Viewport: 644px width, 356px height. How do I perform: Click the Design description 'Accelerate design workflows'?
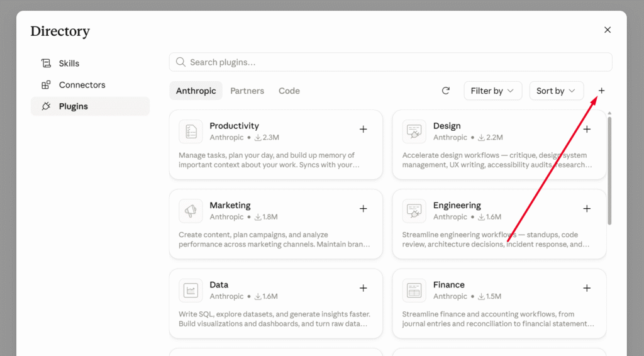pyautogui.click(x=497, y=160)
